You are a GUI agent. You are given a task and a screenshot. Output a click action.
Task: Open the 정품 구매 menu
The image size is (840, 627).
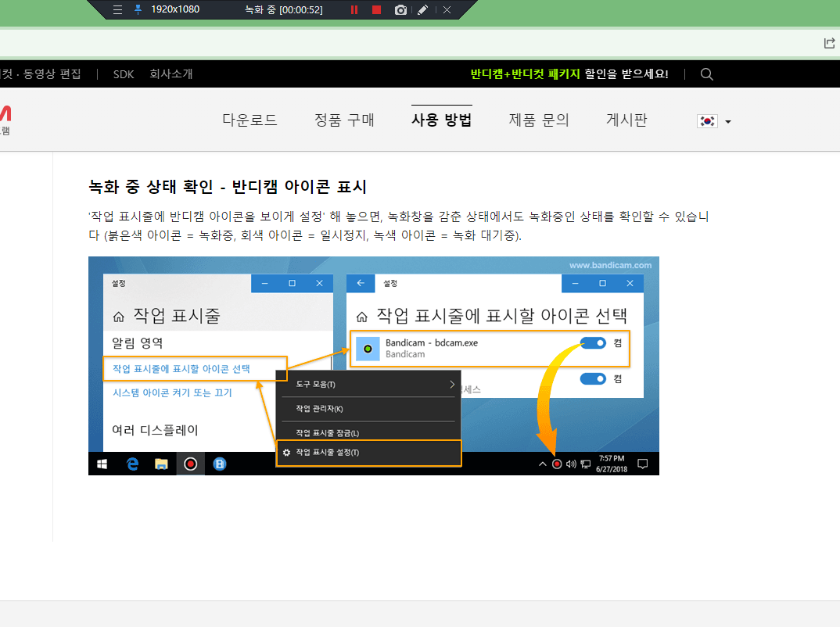[344, 120]
